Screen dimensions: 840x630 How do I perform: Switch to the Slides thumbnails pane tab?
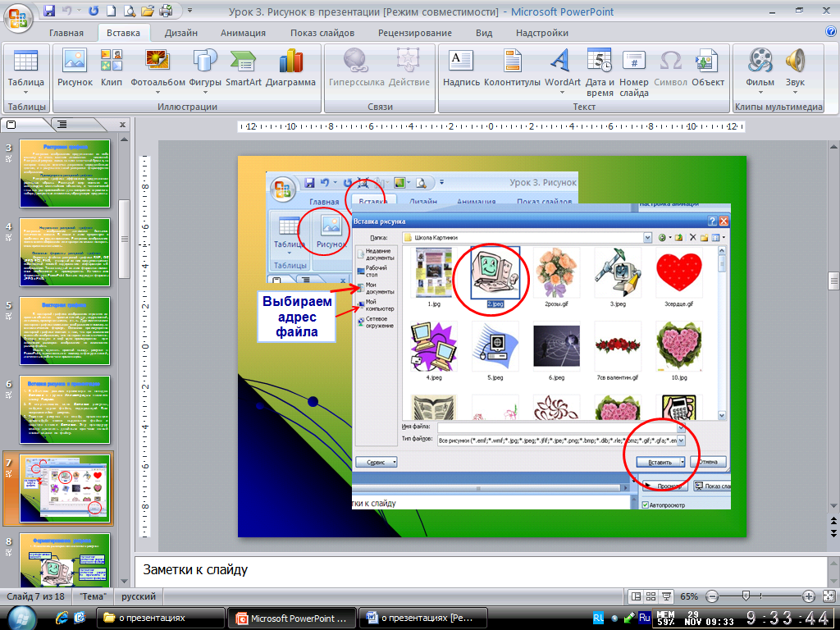pyautogui.click(x=24, y=125)
